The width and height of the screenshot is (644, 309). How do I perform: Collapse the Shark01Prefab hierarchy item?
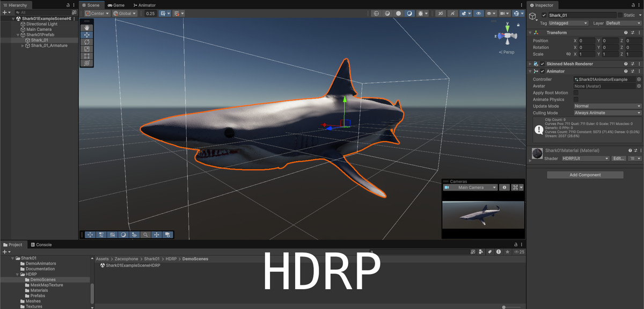[17, 35]
